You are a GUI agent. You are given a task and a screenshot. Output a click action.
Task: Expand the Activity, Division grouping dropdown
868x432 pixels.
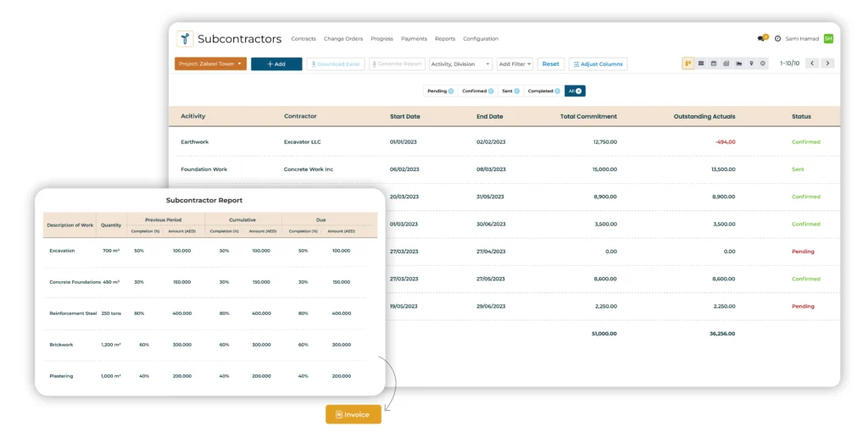460,64
